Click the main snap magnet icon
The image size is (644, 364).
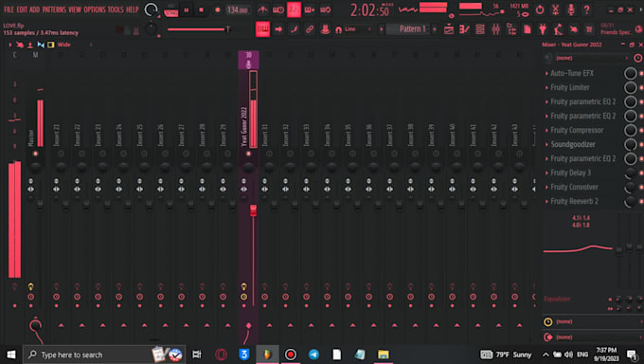pyautogui.click(x=338, y=29)
